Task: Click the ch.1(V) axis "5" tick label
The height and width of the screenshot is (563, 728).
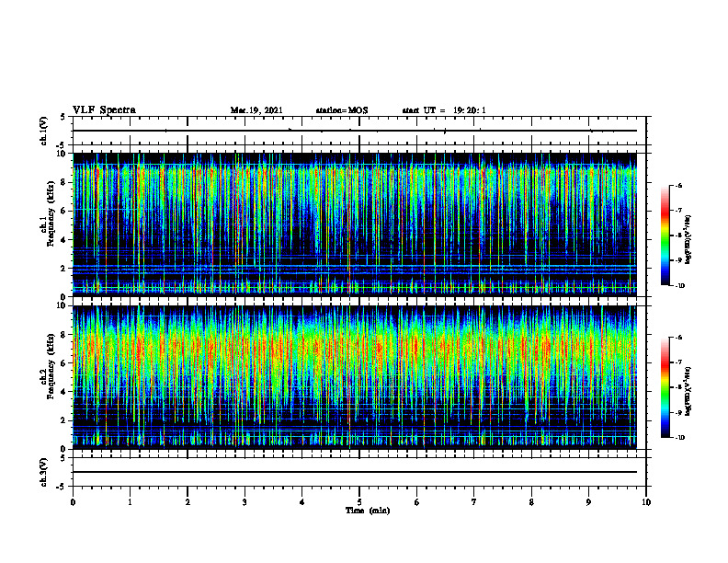Action: [x=63, y=117]
